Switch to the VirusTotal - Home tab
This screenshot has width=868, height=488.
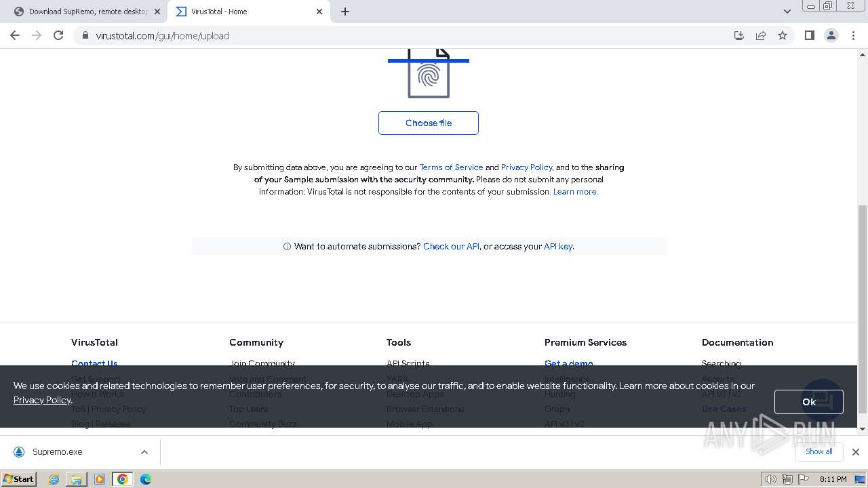coord(248,12)
